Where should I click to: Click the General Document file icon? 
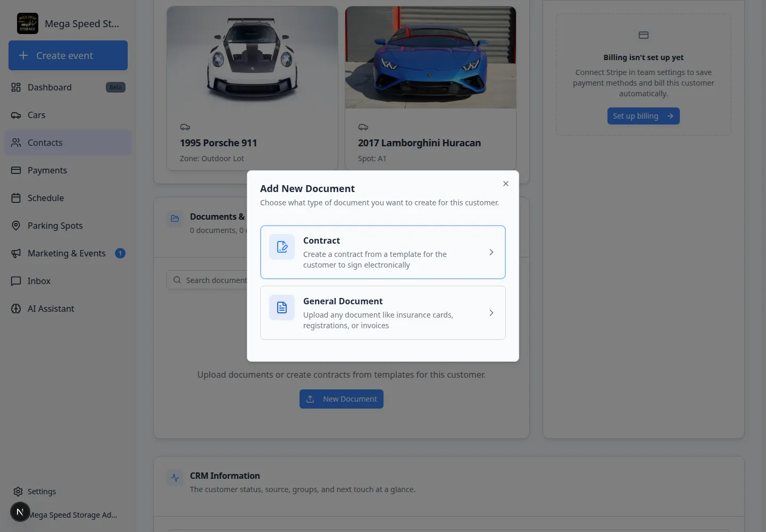click(282, 307)
